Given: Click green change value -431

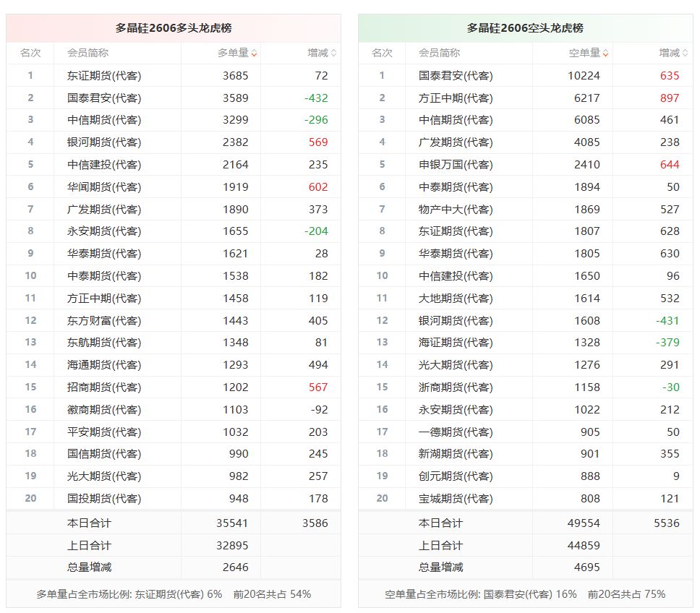Looking at the screenshot, I should [667, 320].
